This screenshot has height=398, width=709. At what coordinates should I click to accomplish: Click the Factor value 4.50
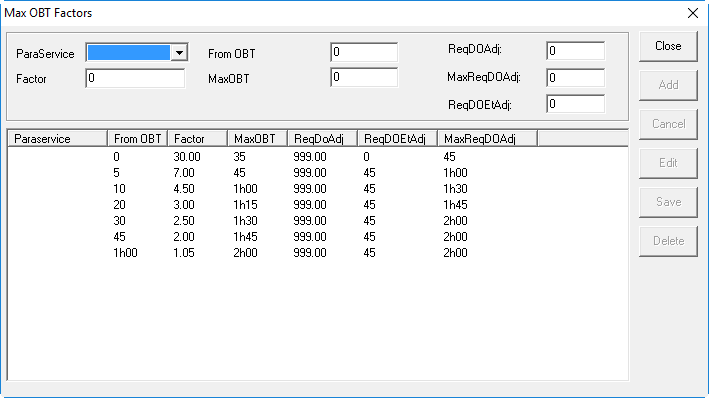[x=184, y=189]
